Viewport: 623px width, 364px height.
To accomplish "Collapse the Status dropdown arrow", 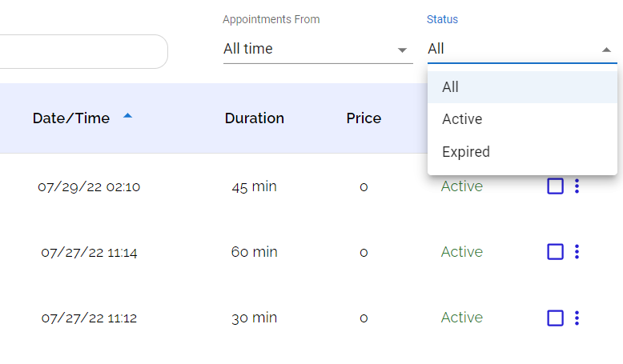I will point(606,50).
